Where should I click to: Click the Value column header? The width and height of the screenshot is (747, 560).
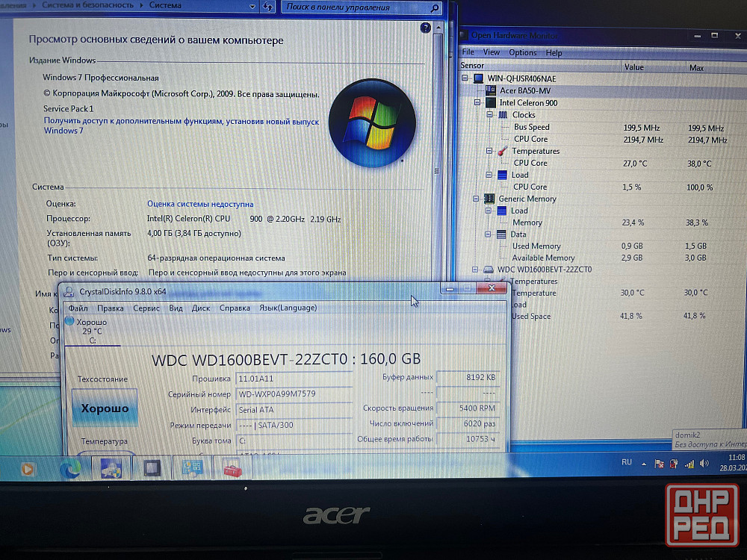(633, 66)
